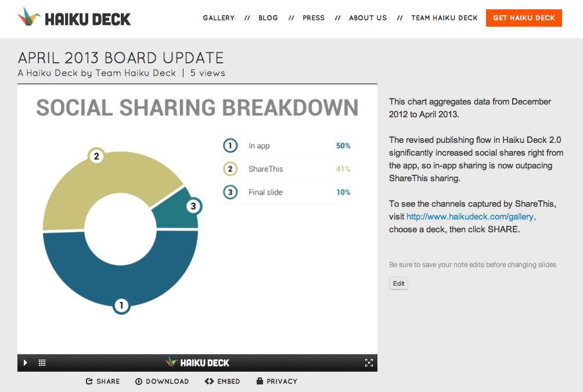Click the legend number 3 circle

point(230,192)
